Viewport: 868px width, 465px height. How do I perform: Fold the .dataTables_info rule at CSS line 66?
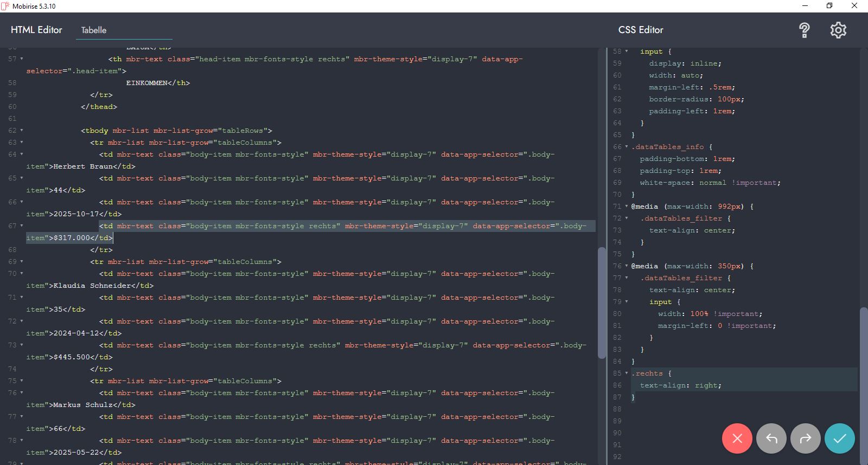(627, 147)
